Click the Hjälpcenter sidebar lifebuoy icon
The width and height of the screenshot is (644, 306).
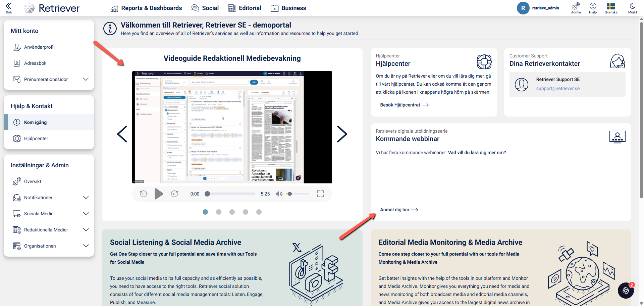click(17, 138)
